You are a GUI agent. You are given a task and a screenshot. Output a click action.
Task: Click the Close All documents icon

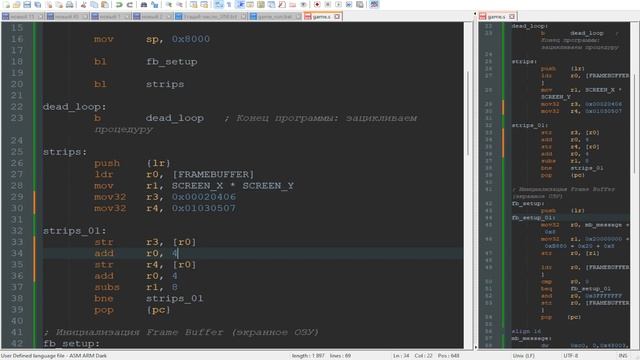[x=60, y=4]
